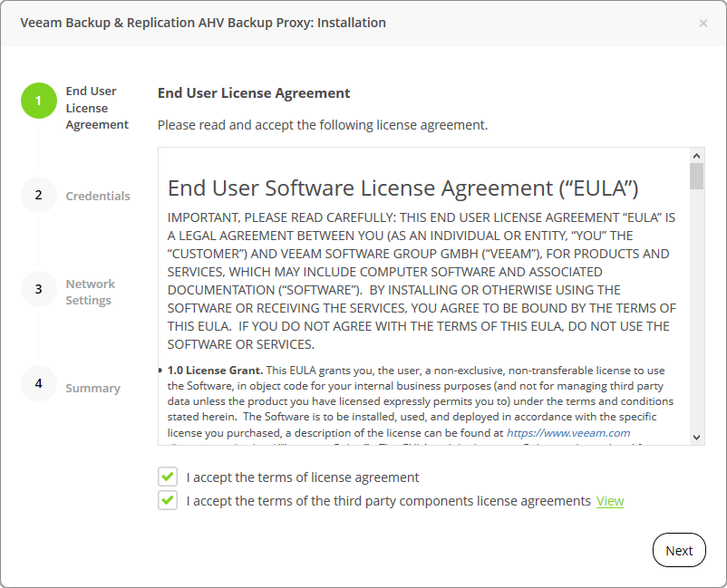Jump to the Summary step label
727x588 pixels.
pos(92,388)
